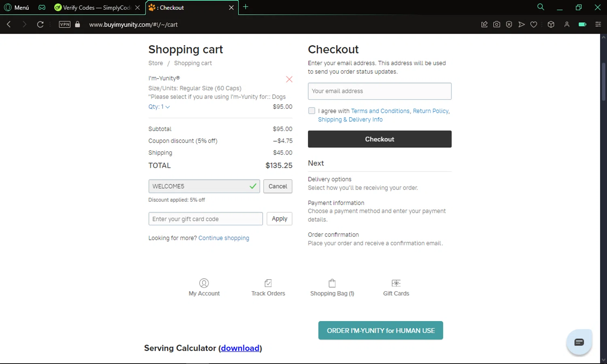
Task: Click the battery saver icon
Action: (x=582, y=24)
